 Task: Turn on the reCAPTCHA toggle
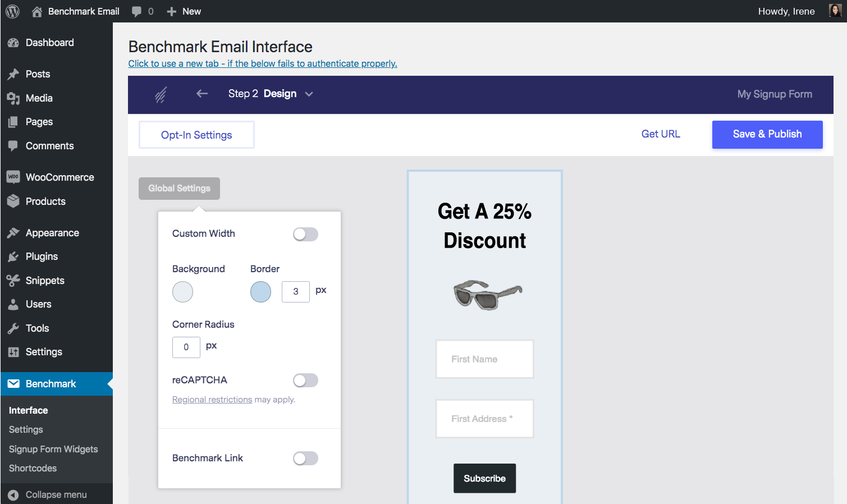305,380
